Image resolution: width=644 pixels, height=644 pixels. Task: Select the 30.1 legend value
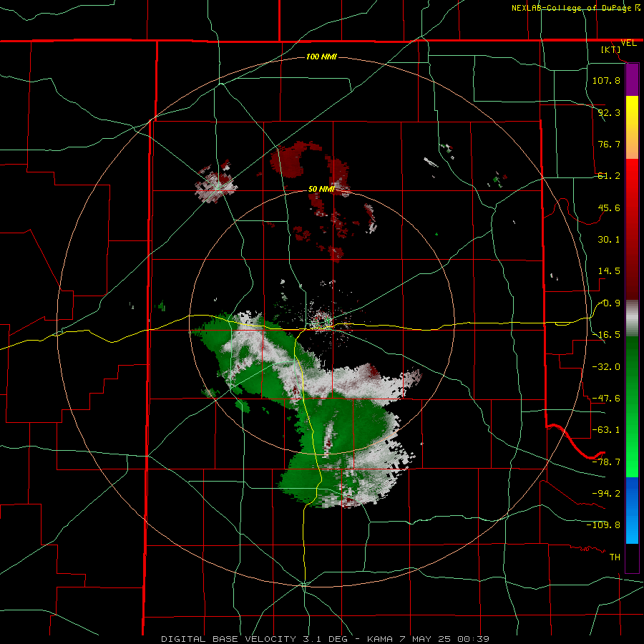click(609, 240)
